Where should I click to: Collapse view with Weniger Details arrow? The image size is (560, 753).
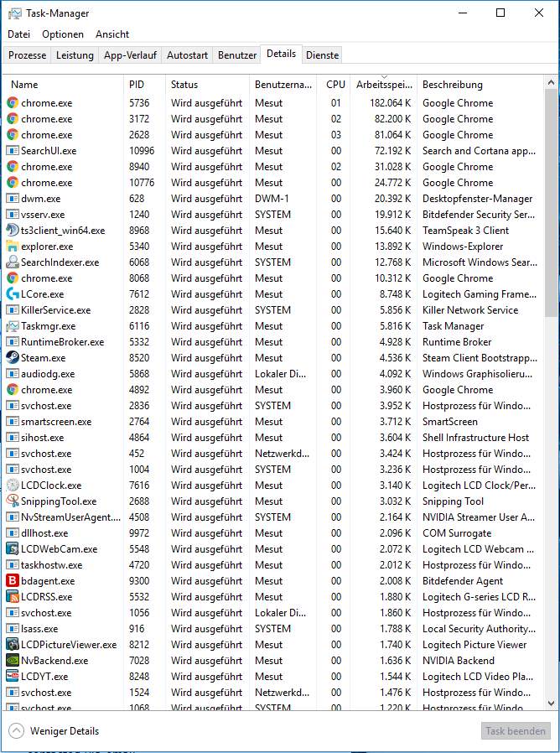pos(16,731)
